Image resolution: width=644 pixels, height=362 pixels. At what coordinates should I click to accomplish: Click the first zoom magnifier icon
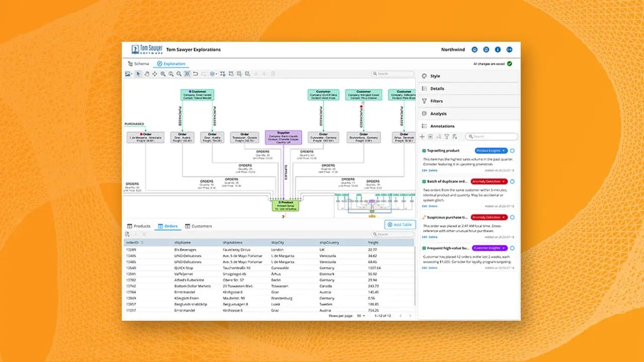click(163, 74)
